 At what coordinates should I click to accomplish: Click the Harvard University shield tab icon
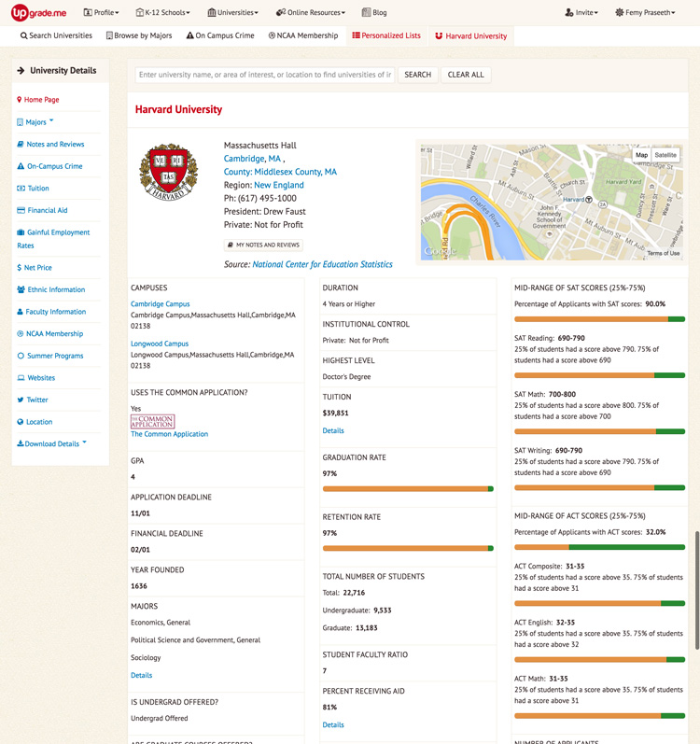[x=440, y=36]
